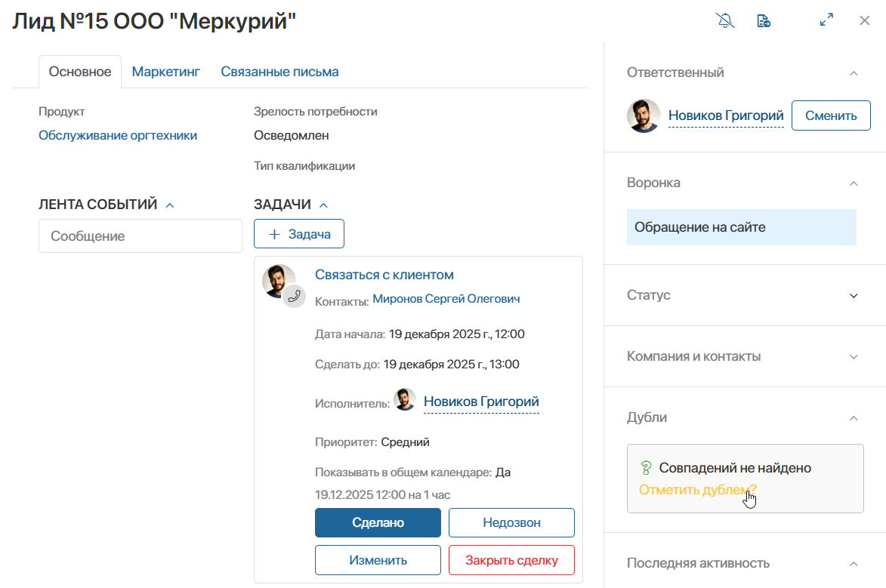Close the lead card with X

point(865,20)
